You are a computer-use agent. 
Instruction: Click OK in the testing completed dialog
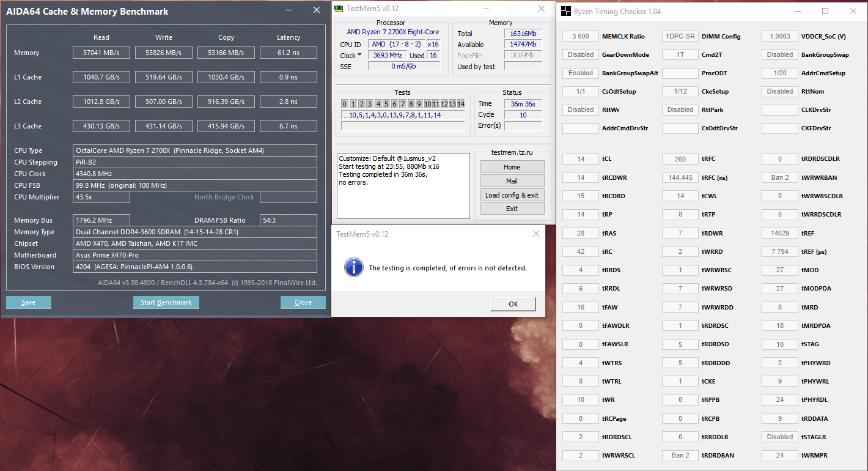(513, 304)
